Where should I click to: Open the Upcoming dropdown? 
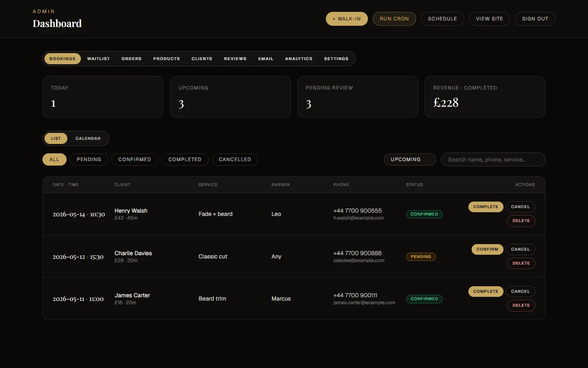coord(410,159)
